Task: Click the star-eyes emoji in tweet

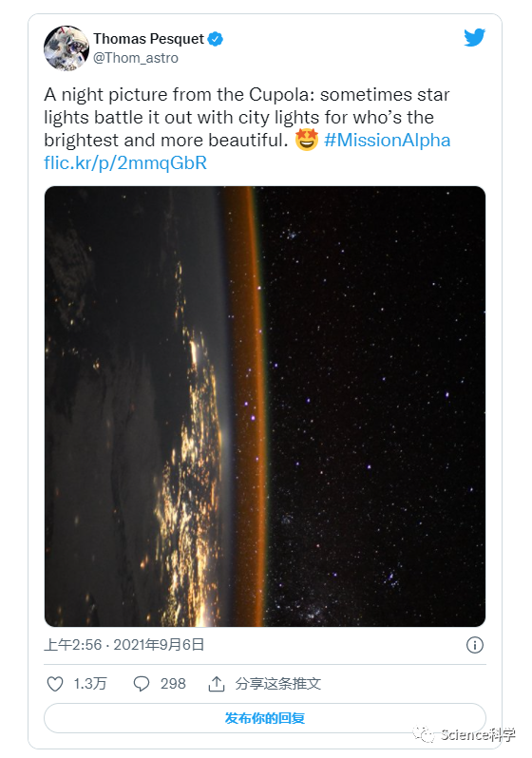Action: (x=306, y=141)
